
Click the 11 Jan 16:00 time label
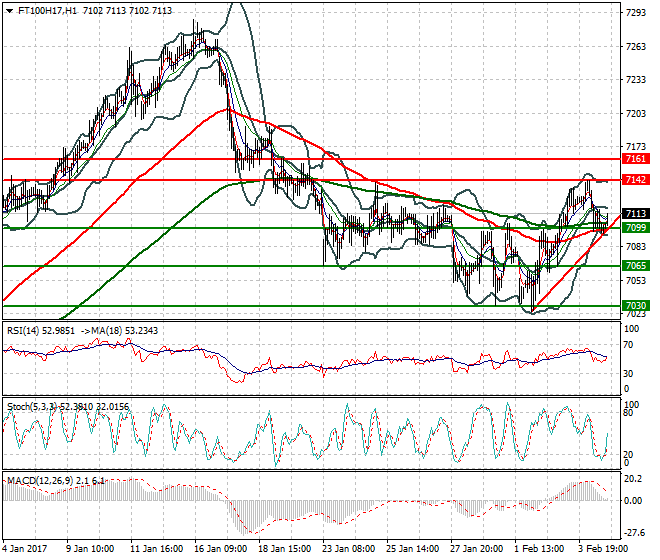[x=156, y=549]
